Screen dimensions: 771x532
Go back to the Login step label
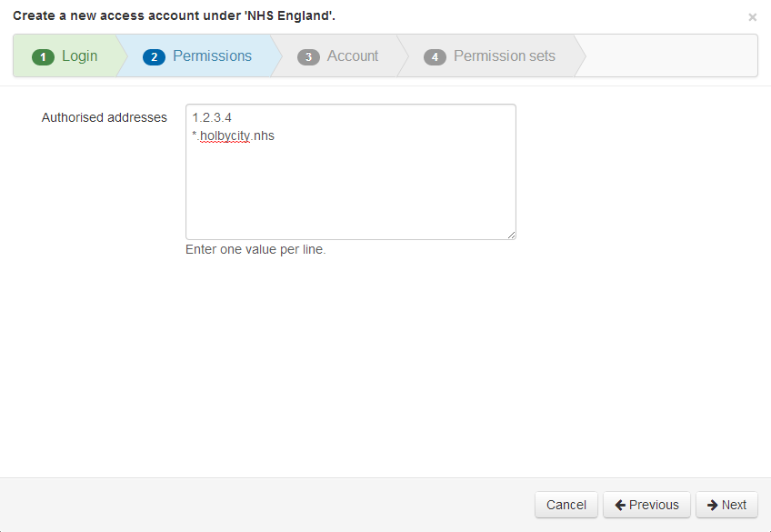[x=79, y=56]
